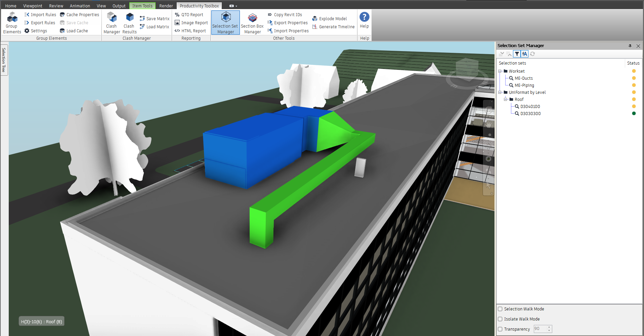Viewport: 644px width, 336px height.
Task: Click Generate Timeline
Action: click(334, 27)
